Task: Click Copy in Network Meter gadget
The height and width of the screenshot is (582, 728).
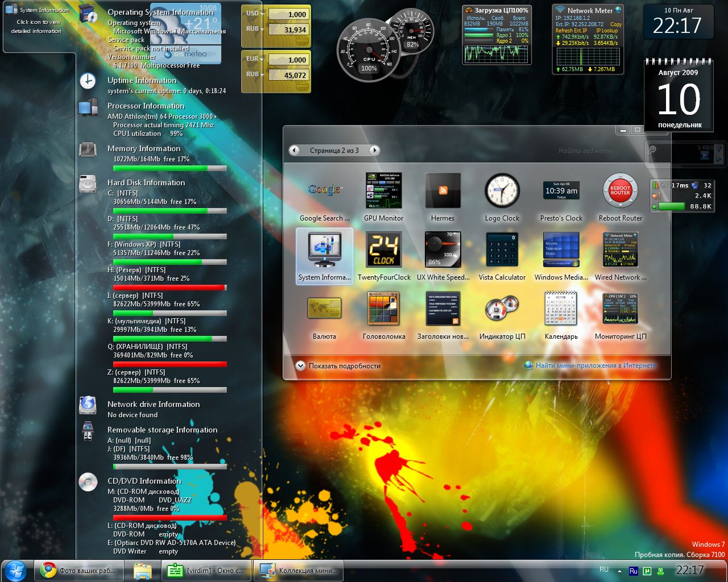Action: pos(616,24)
